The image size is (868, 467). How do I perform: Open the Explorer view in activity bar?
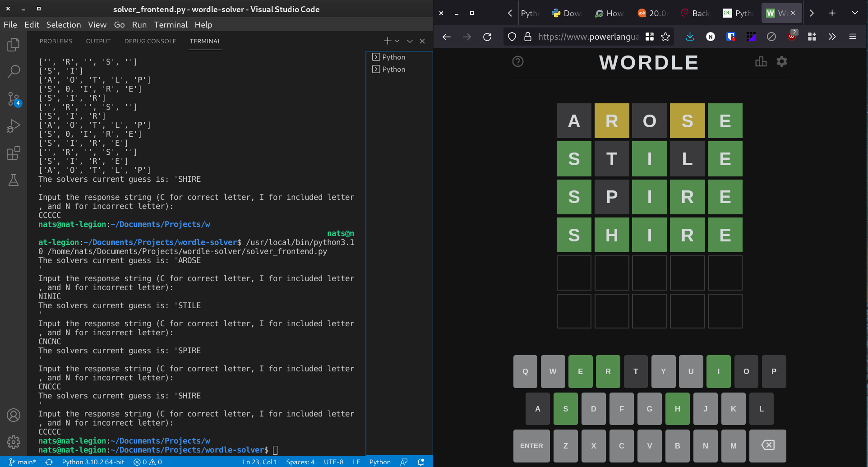[14, 45]
